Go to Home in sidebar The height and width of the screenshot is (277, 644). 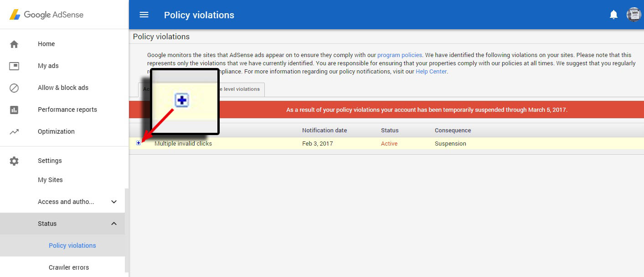pos(46,44)
